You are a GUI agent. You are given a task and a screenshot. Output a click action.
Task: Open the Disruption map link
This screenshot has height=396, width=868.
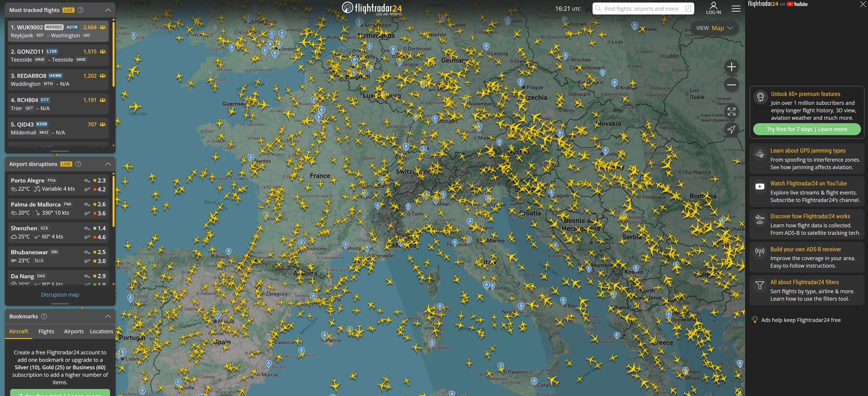point(60,295)
